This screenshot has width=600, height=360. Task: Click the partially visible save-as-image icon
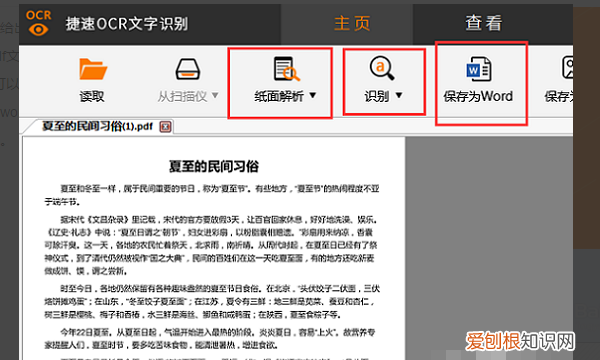567,68
